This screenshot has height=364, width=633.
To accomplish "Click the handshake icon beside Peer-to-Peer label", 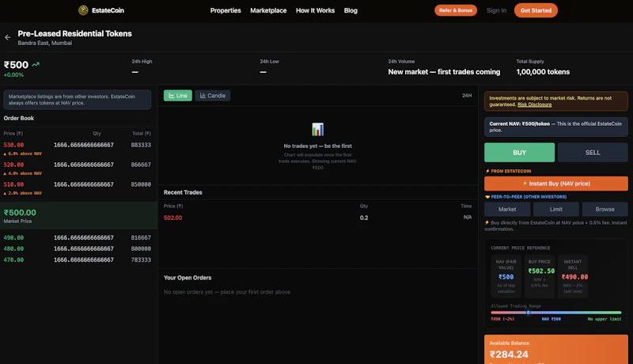I will (487, 197).
